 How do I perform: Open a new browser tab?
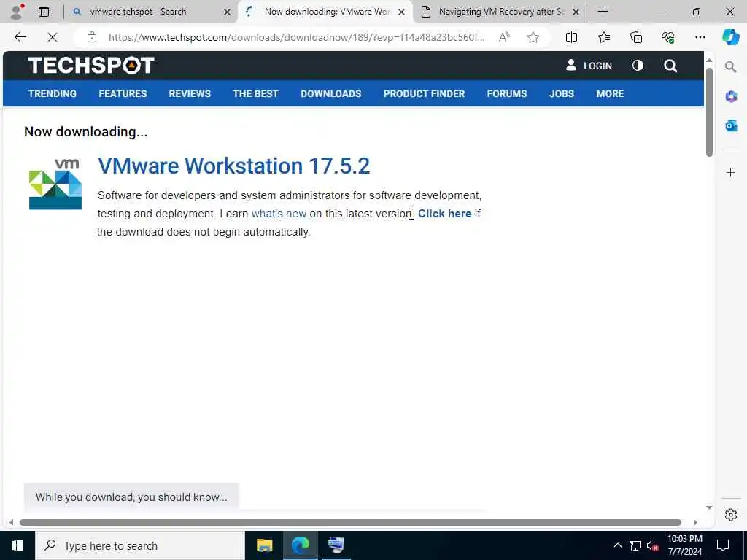click(603, 12)
